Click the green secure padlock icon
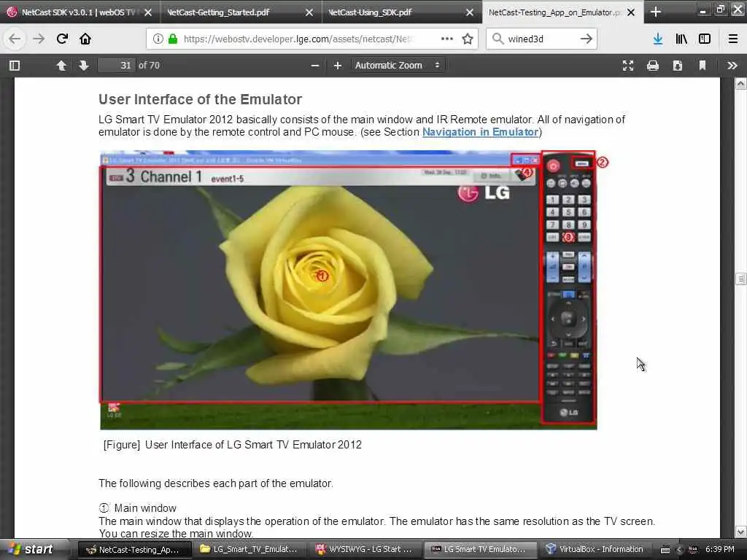This screenshot has width=747, height=560. (x=172, y=39)
